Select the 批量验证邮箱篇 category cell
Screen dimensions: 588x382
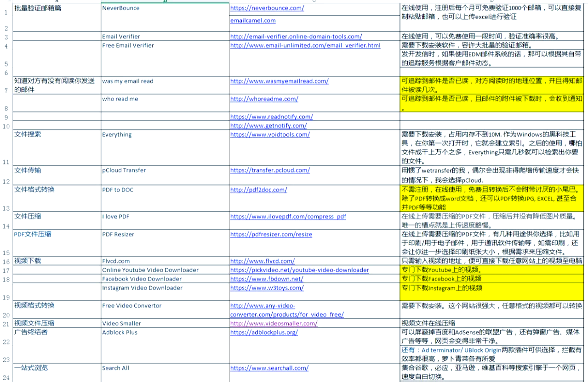pos(57,18)
